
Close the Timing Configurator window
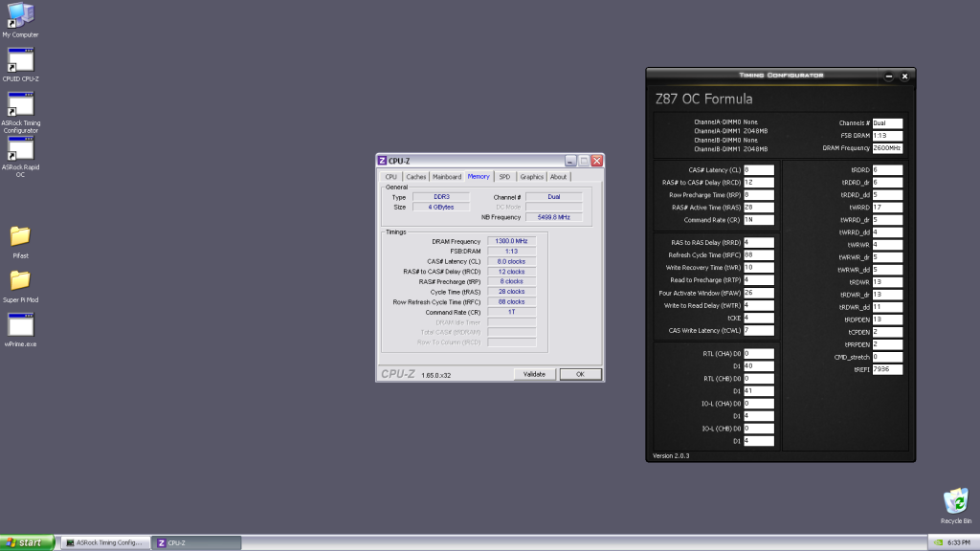pos(904,77)
